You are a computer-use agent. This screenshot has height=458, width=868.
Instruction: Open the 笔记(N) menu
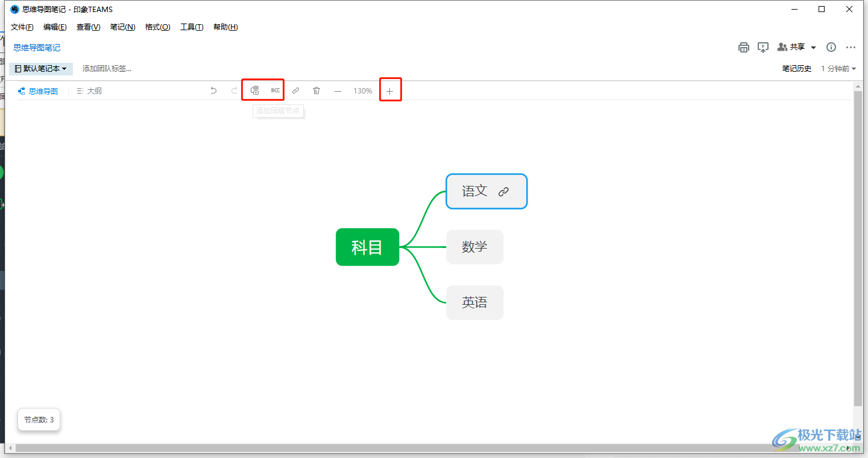tap(123, 27)
